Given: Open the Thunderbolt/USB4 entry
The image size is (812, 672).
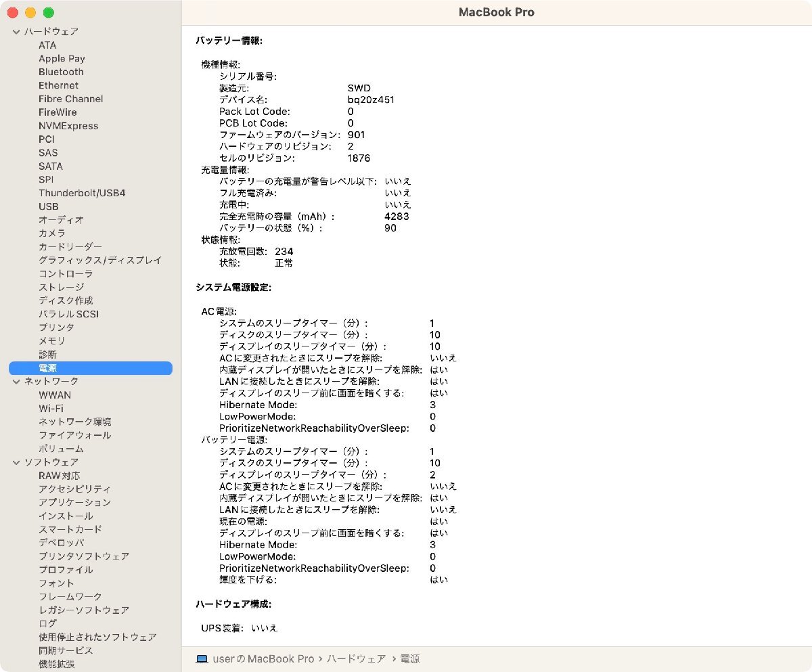Looking at the screenshot, I should coord(82,193).
